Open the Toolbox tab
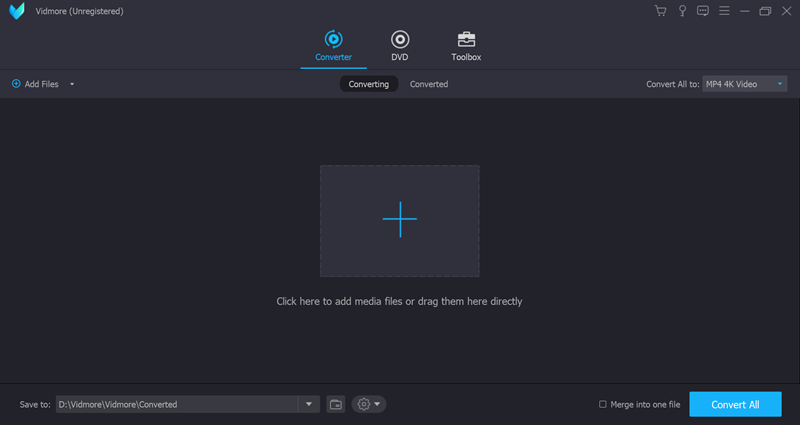Viewport: 800px width, 425px height. click(466, 45)
